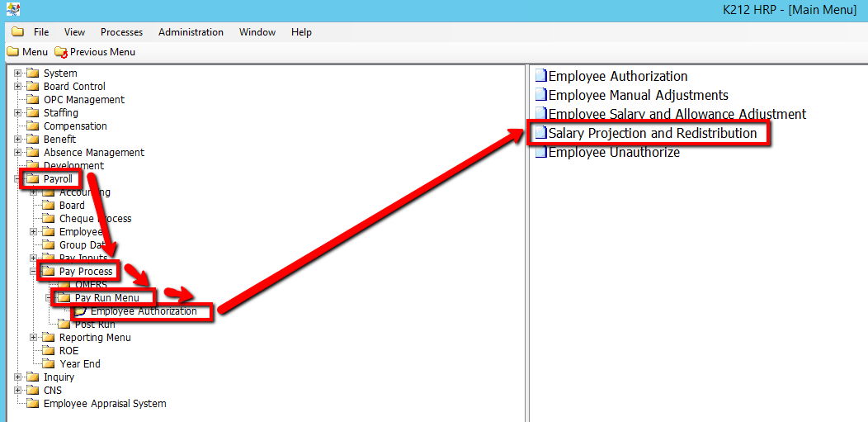Select OPC Management in the tree
Image resolution: width=868 pixels, height=422 pixels.
click(84, 100)
